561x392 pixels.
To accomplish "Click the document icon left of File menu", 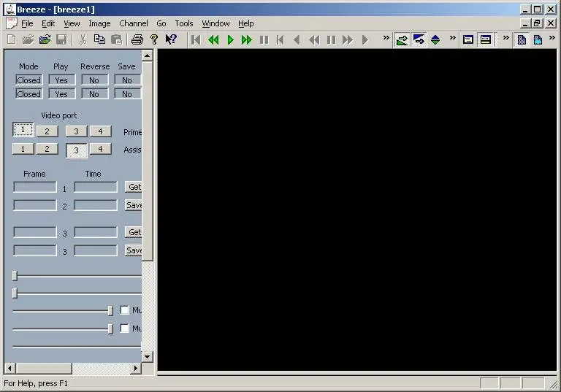I will tap(12, 23).
